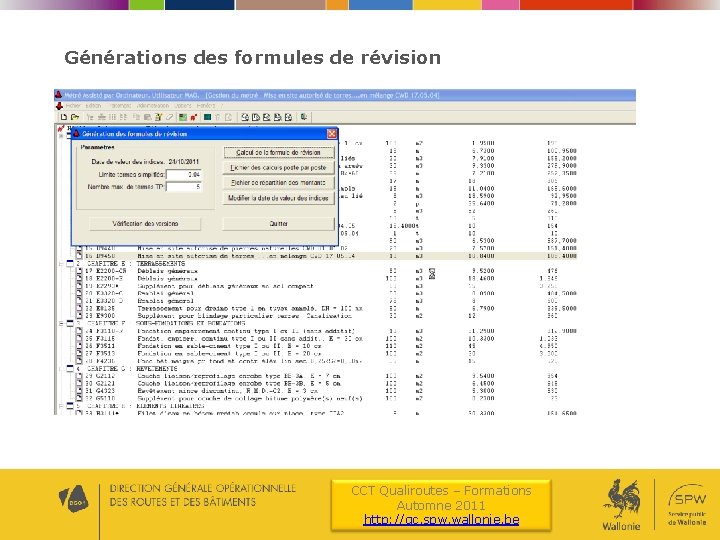Click the value 18.4600 in row E2200-E

481,278
